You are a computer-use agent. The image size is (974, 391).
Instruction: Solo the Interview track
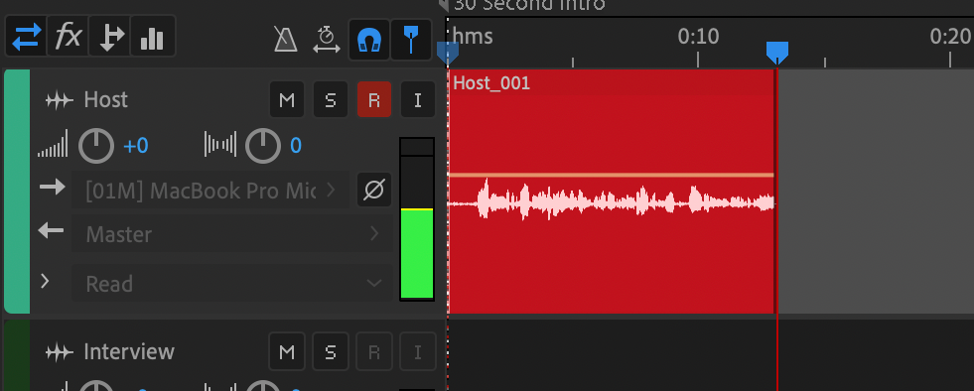point(330,352)
